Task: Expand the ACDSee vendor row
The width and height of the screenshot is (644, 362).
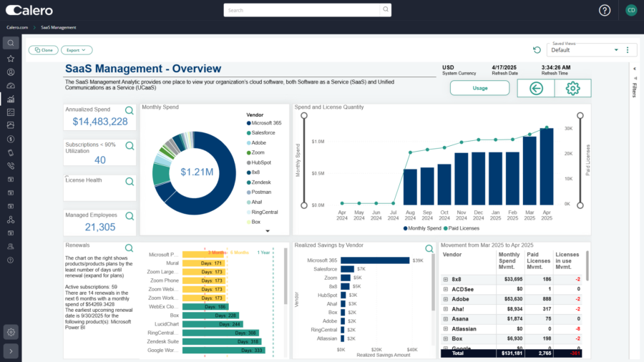Action: (446, 289)
